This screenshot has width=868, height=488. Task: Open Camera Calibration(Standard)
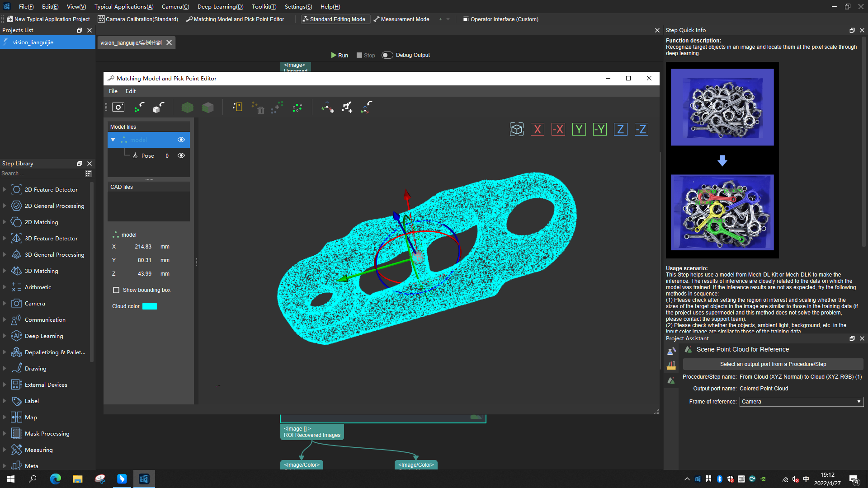click(x=138, y=19)
